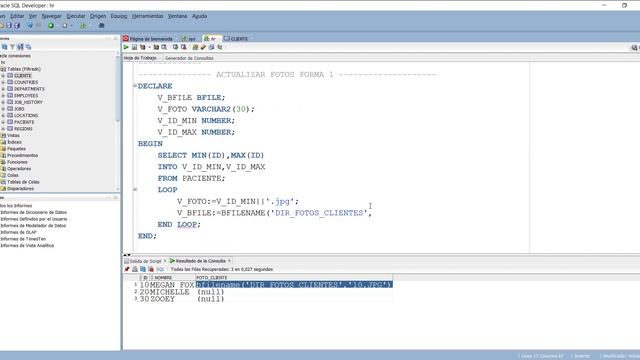Screen dimensions: 640x360
Task: Click the FOTO_CLIENTE column header
Action: 294,278
